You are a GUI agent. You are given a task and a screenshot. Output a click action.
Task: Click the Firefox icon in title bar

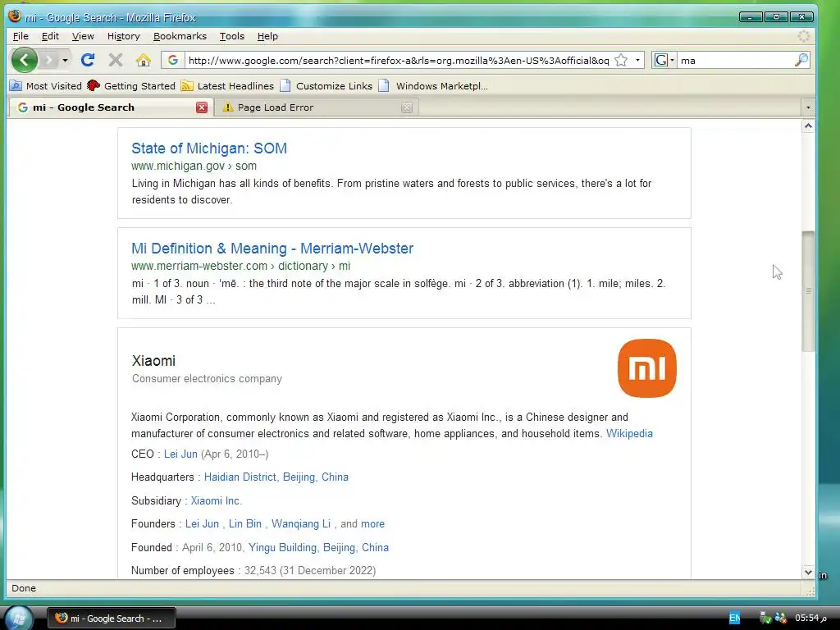click(x=15, y=16)
